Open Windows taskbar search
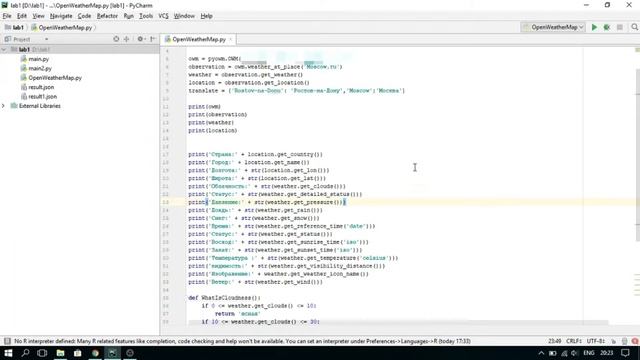The height and width of the screenshot is (360, 640). (x=25, y=353)
